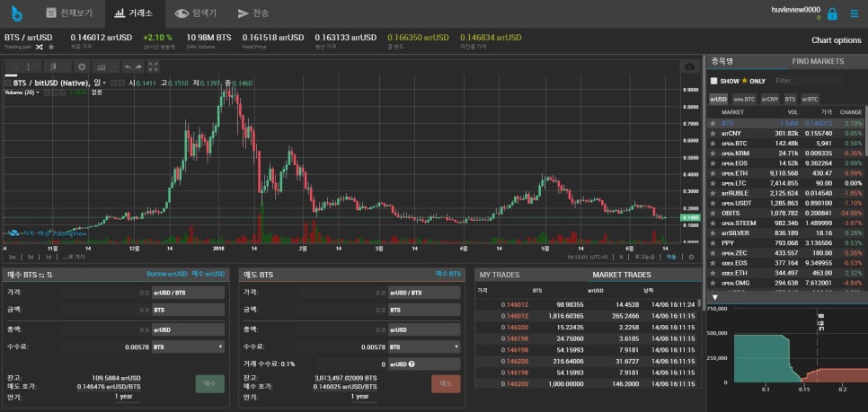Click the wallet lock icon
868x412 pixels.
tap(833, 14)
